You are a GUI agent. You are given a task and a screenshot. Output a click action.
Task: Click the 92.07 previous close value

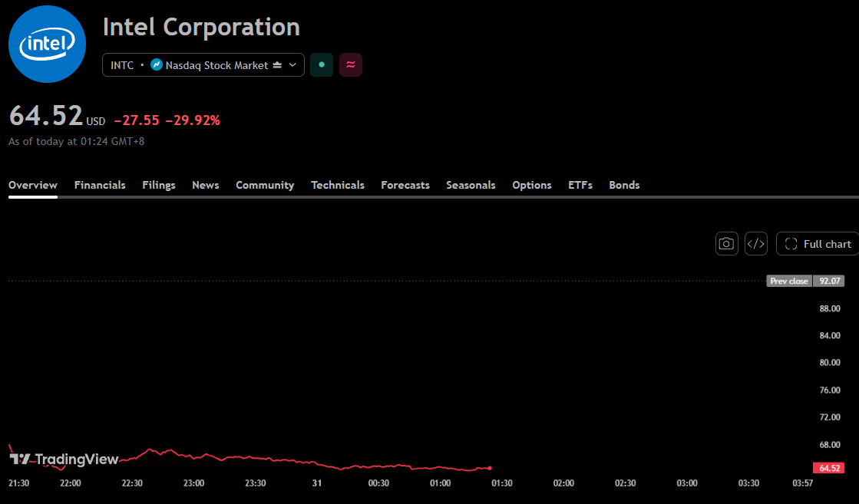(829, 281)
